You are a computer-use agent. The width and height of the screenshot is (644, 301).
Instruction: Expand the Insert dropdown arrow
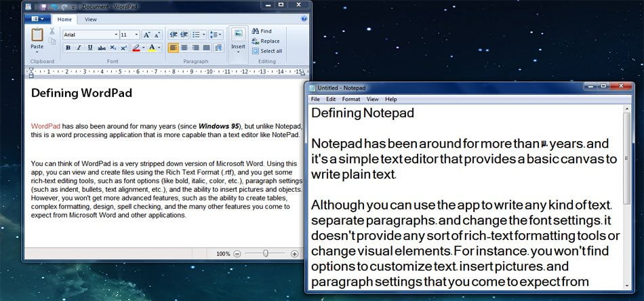point(238,52)
